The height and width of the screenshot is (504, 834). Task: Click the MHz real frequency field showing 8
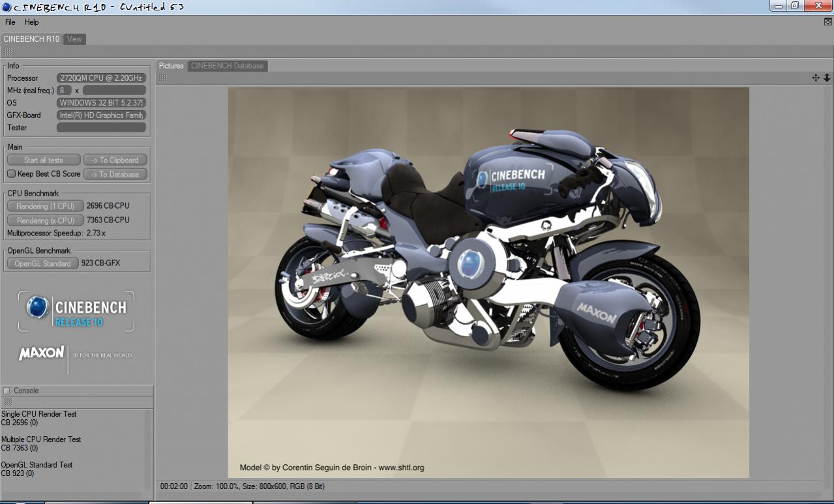click(x=64, y=91)
